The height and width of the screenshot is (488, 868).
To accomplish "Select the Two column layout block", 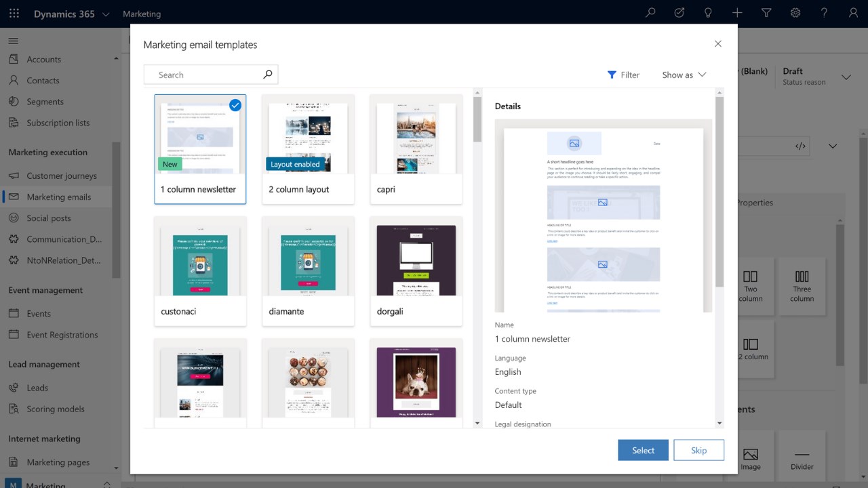I will coord(750,285).
